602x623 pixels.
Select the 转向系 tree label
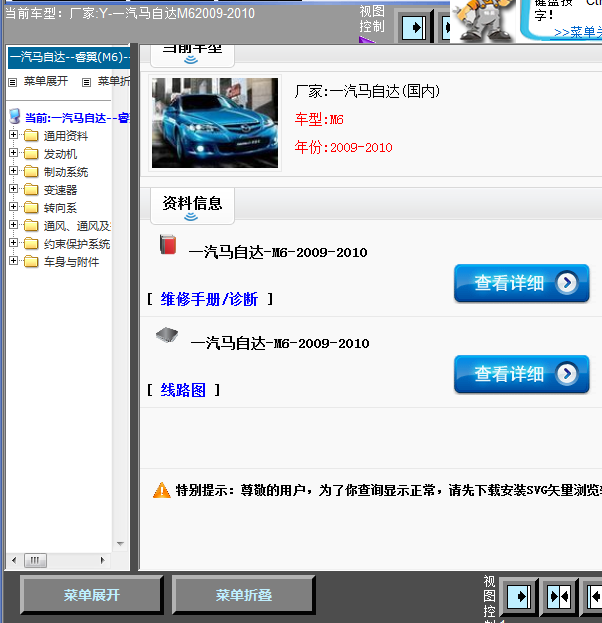[x=60, y=208]
